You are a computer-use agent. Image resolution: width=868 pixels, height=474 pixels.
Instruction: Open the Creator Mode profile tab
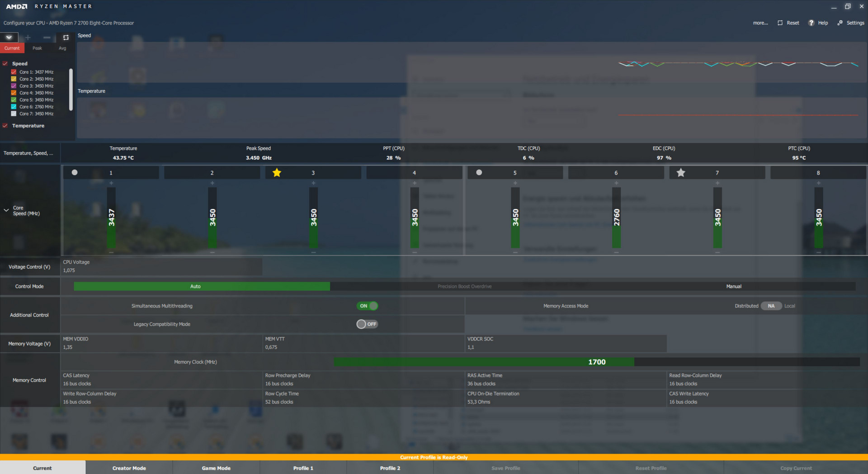pyautogui.click(x=129, y=468)
